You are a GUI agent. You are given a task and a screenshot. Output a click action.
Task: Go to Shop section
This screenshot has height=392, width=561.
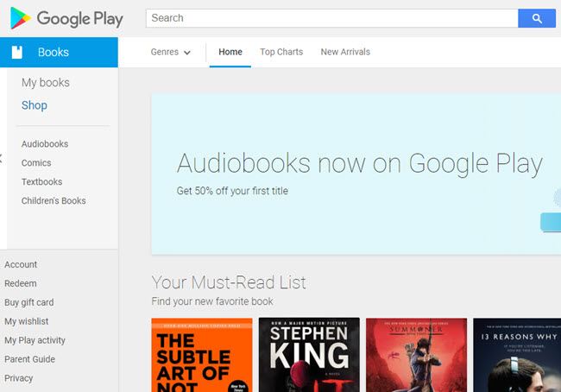point(35,105)
